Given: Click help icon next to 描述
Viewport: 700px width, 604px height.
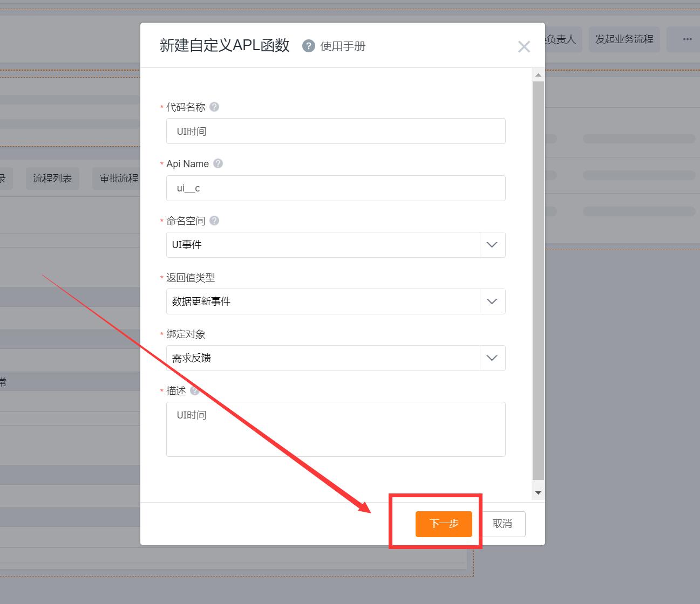Looking at the screenshot, I should [x=194, y=390].
